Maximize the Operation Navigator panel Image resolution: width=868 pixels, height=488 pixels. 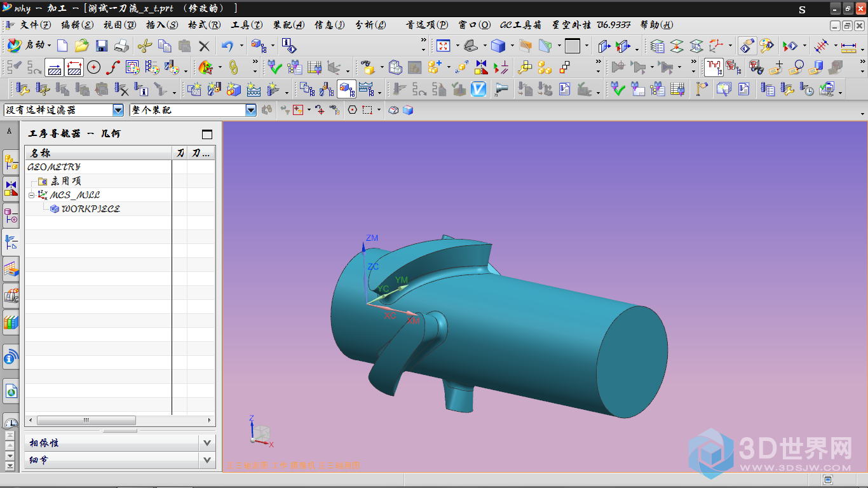(207, 134)
